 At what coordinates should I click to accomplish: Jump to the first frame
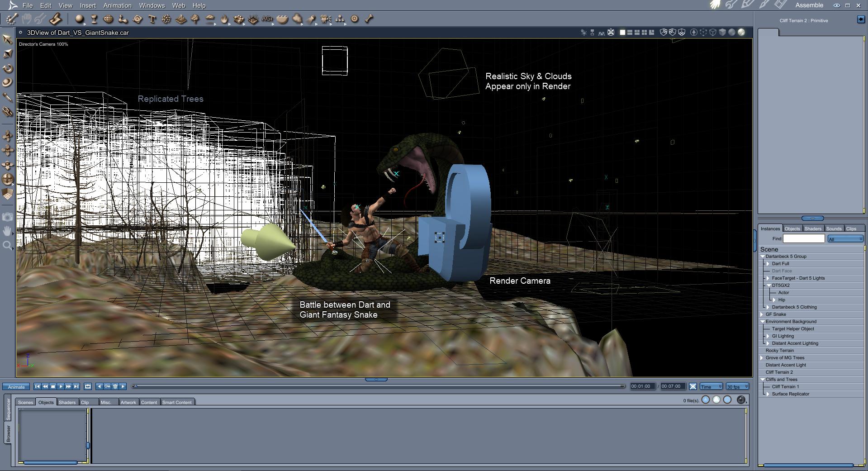(37, 386)
